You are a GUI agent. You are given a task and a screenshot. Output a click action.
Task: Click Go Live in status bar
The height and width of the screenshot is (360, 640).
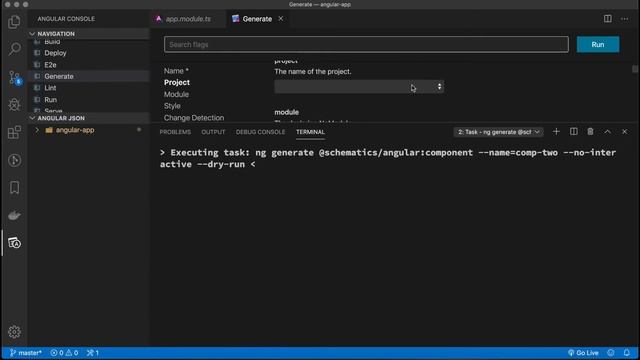(x=583, y=353)
